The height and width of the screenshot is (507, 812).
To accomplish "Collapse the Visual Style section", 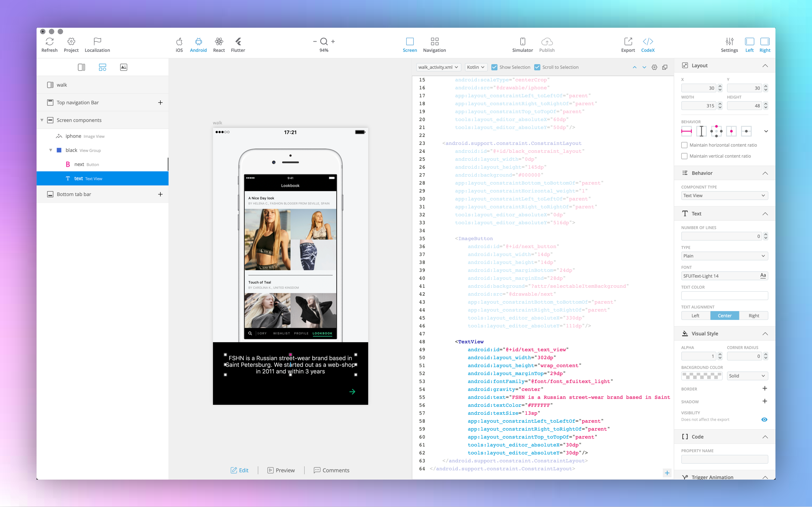I will (765, 333).
